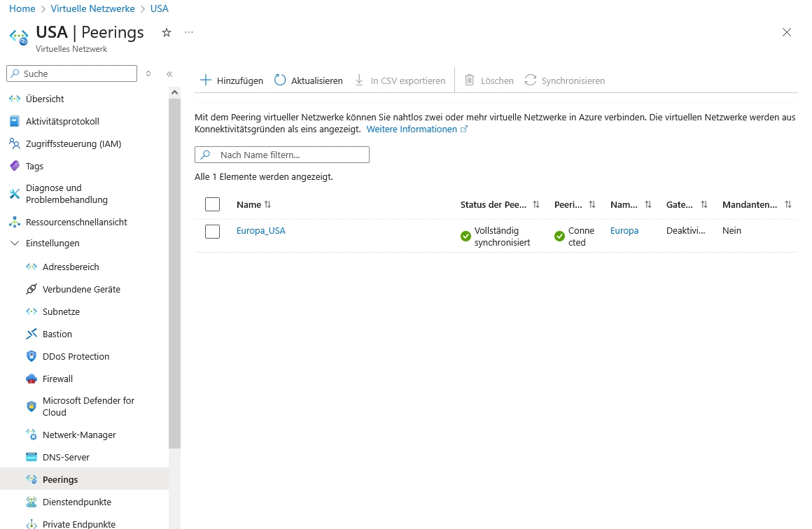Open the Europa_USA peering link
812x529 pixels.
pos(260,231)
